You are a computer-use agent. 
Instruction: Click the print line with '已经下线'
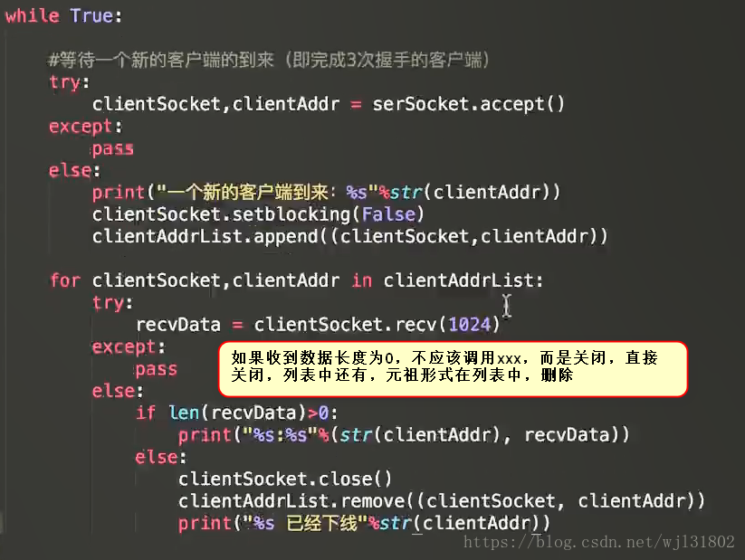coord(364,523)
